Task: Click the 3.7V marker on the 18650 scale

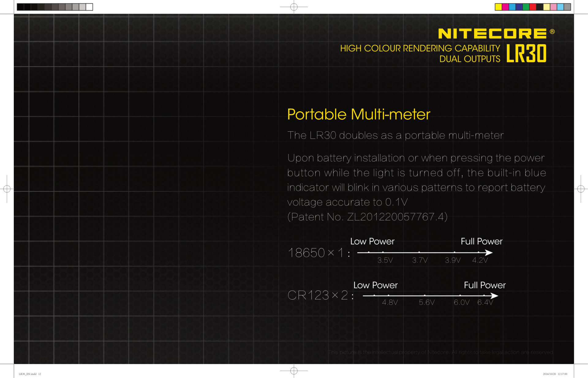Action: 420,260
